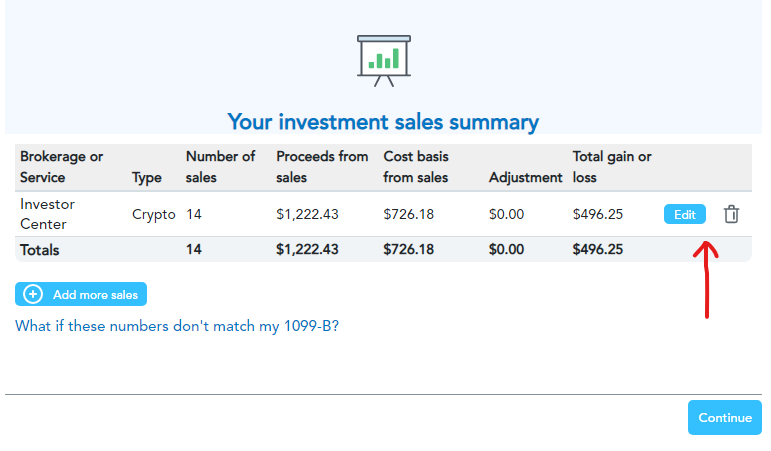Click the Add more sales label text
Viewport: 771px width, 451px height.
(x=96, y=294)
